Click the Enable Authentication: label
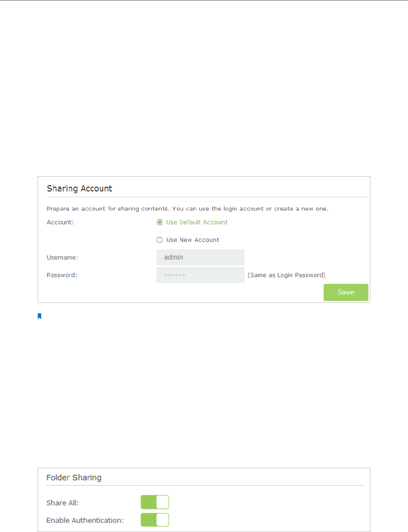Screen dimensions: 408x532 click(x=85, y=520)
